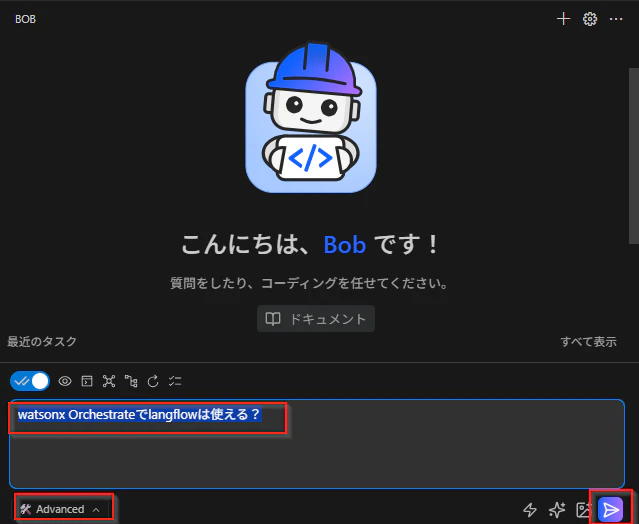Click the Bob robot mascot image
The height and width of the screenshot is (524, 639).
pos(311,117)
